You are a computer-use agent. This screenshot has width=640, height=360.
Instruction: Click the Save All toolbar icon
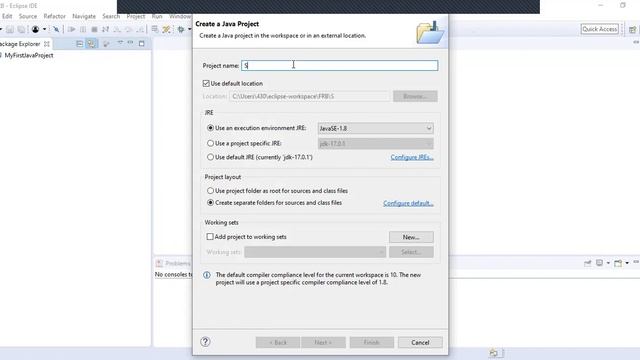click(21, 29)
